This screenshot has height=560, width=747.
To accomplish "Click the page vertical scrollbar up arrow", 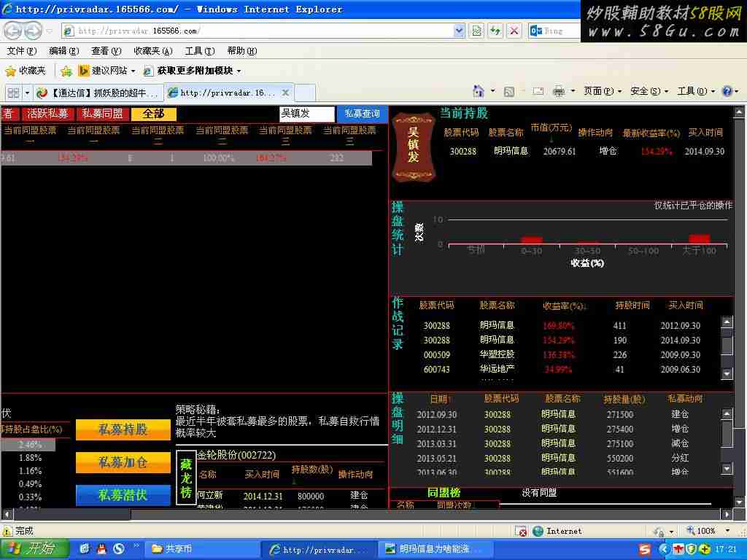I will tap(739, 112).
